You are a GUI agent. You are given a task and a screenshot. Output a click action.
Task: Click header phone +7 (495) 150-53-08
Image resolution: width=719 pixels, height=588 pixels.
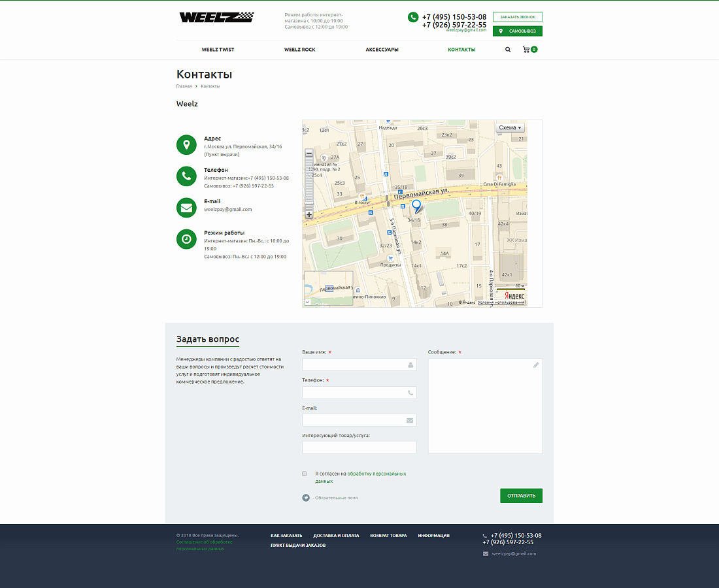tap(454, 17)
